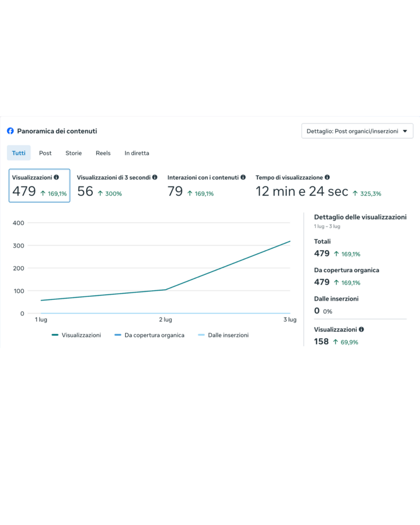
Task: Toggle Da copertura organica legend series
Action: click(x=149, y=335)
